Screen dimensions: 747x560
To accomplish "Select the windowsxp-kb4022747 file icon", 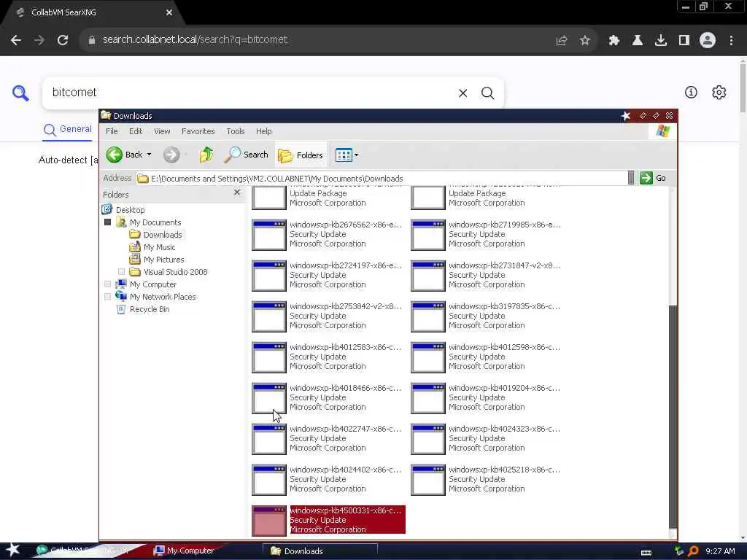I will [x=269, y=440].
